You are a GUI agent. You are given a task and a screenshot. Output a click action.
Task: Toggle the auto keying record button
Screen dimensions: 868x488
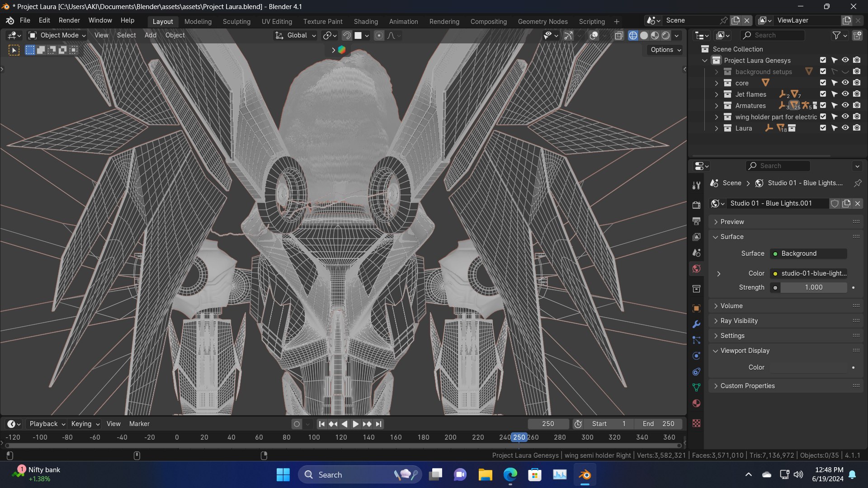coord(297,424)
